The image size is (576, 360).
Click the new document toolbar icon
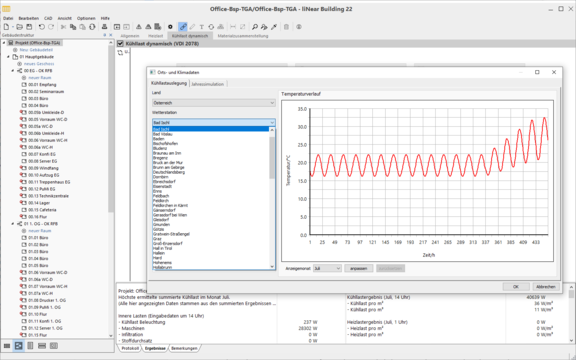6,27
